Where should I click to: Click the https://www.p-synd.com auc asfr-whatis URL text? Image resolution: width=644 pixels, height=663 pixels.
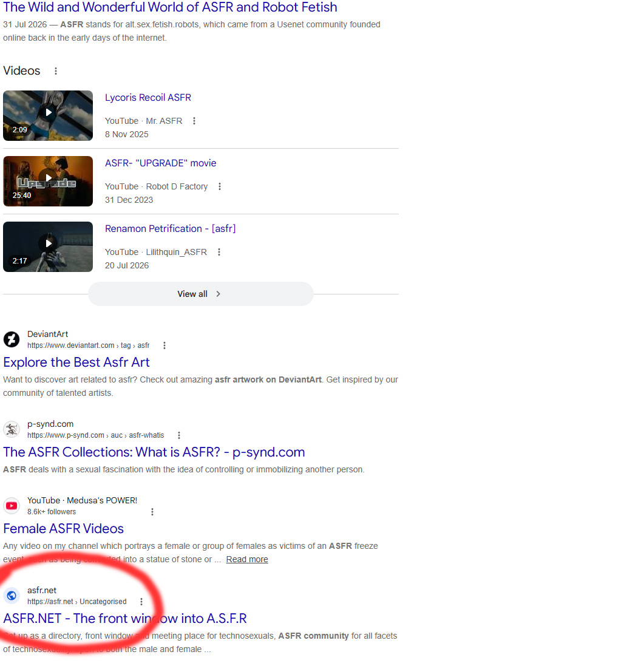point(95,435)
